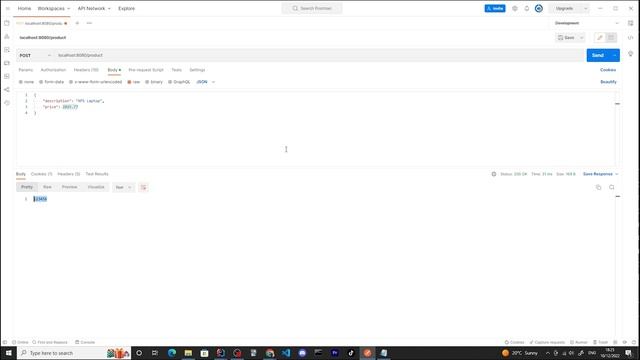This screenshot has width=640, height=360.
Task: Open the Development environment selector
Action: (x=586, y=23)
